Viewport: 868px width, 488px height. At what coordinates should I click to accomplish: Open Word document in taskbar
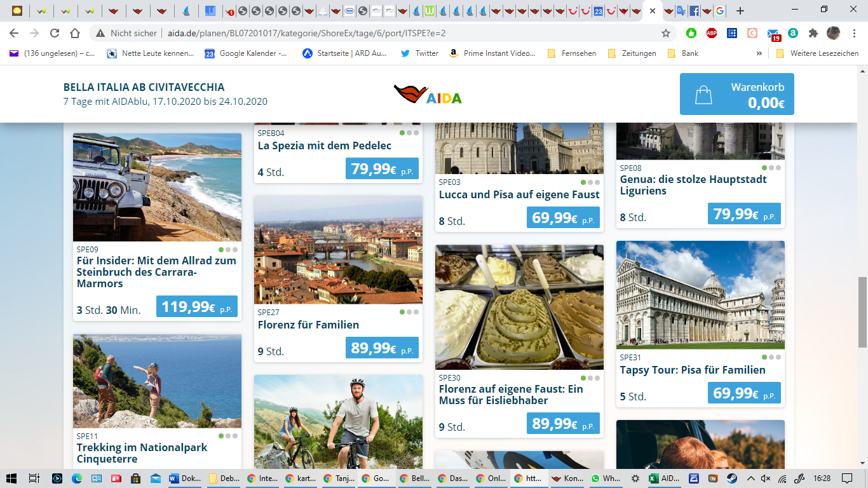[x=185, y=478]
